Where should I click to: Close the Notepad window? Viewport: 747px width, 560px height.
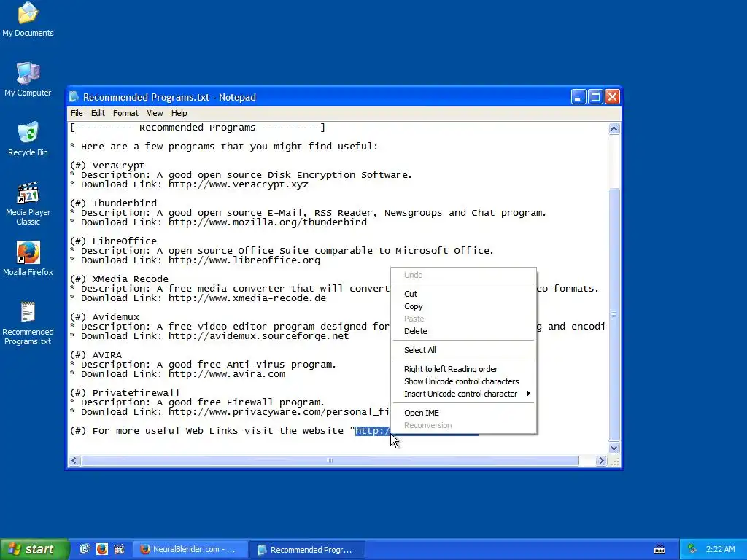tap(612, 97)
